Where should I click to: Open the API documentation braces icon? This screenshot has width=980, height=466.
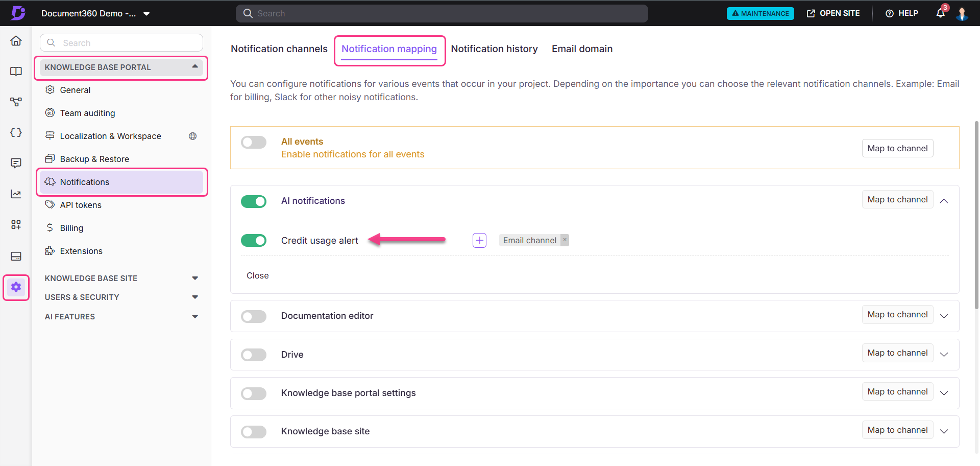click(16, 133)
